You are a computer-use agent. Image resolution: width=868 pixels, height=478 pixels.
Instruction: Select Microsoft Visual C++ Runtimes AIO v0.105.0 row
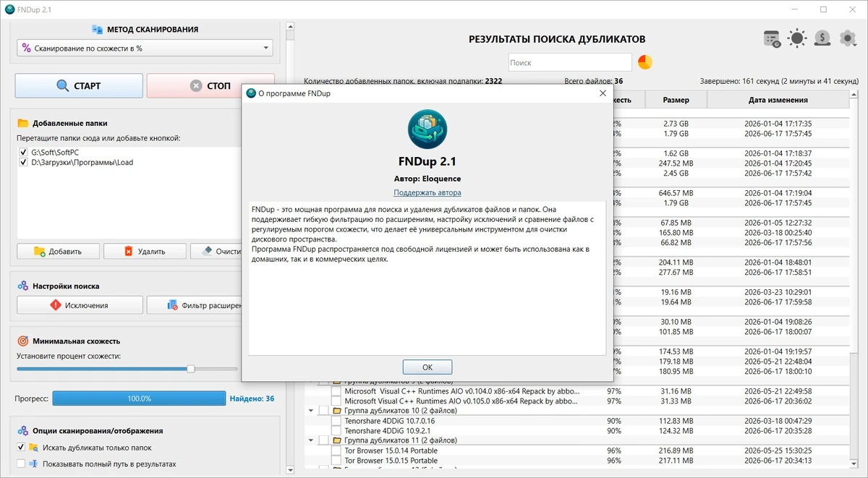pyautogui.click(x=460, y=401)
